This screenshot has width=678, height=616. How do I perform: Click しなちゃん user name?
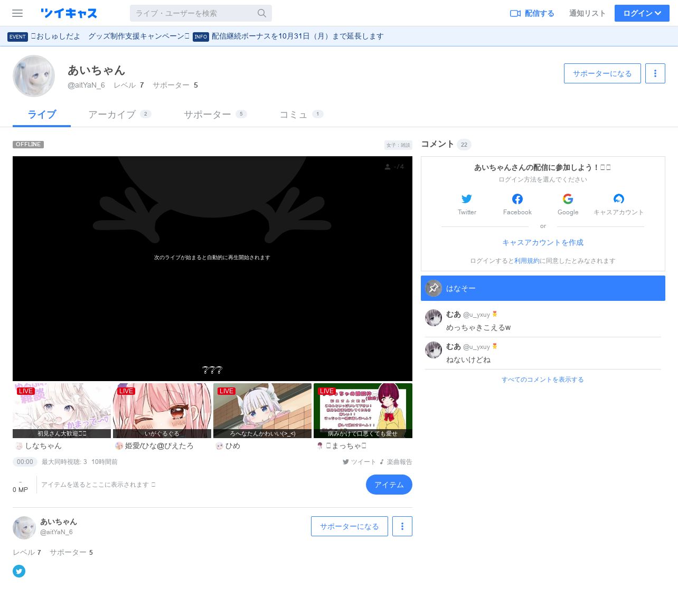tap(43, 446)
